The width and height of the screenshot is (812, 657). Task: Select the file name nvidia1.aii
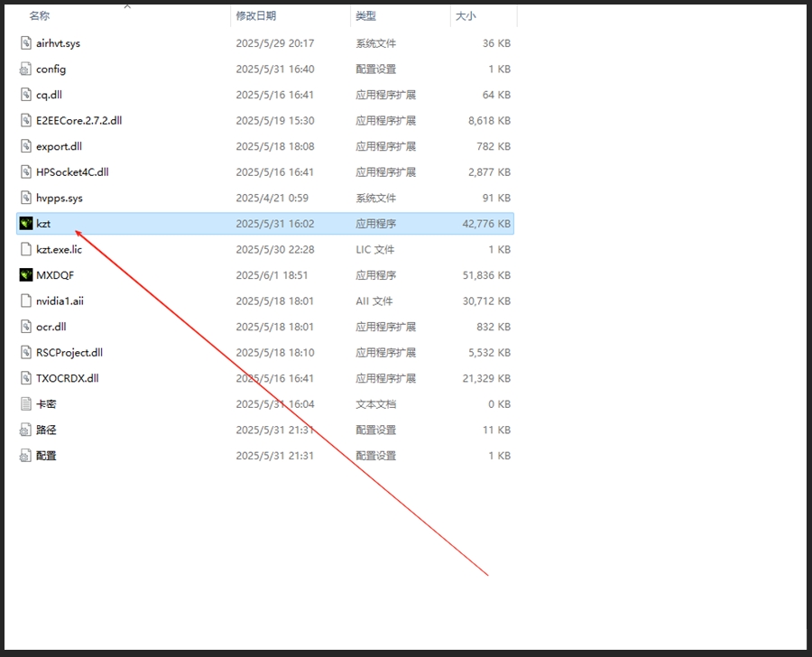pyautogui.click(x=60, y=301)
